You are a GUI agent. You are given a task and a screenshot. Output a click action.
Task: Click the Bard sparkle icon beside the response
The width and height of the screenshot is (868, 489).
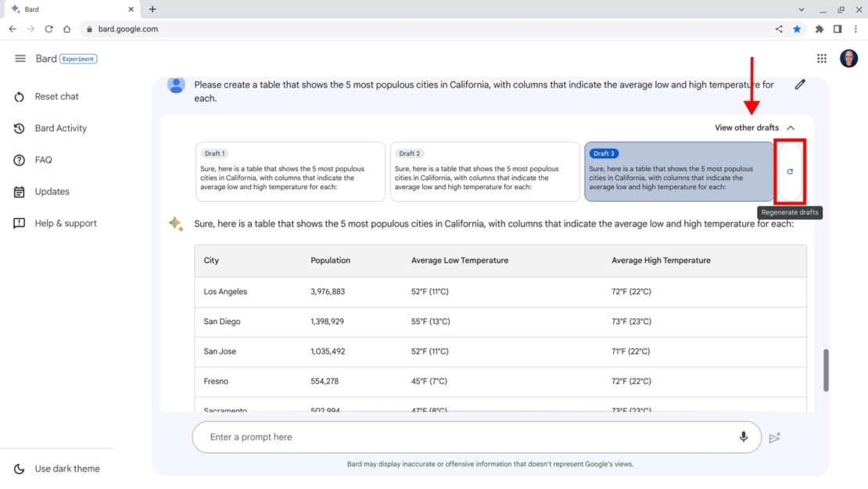(x=176, y=223)
